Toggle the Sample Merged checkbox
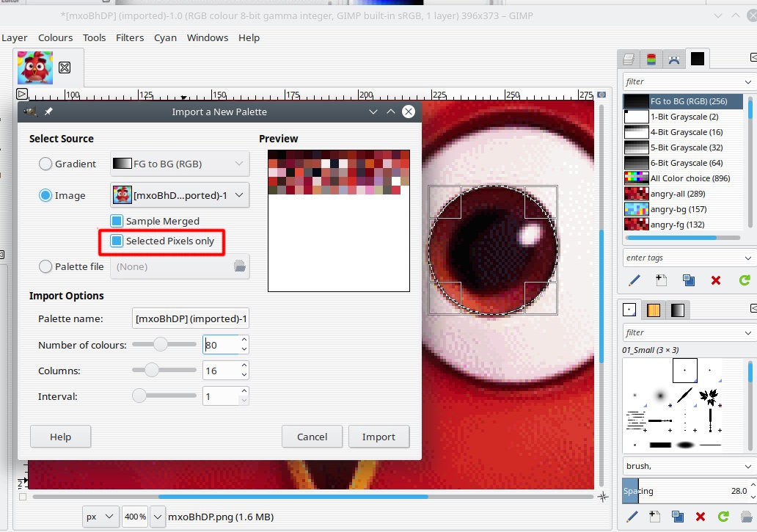The height and width of the screenshot is (532, 757). coord(117,221)
